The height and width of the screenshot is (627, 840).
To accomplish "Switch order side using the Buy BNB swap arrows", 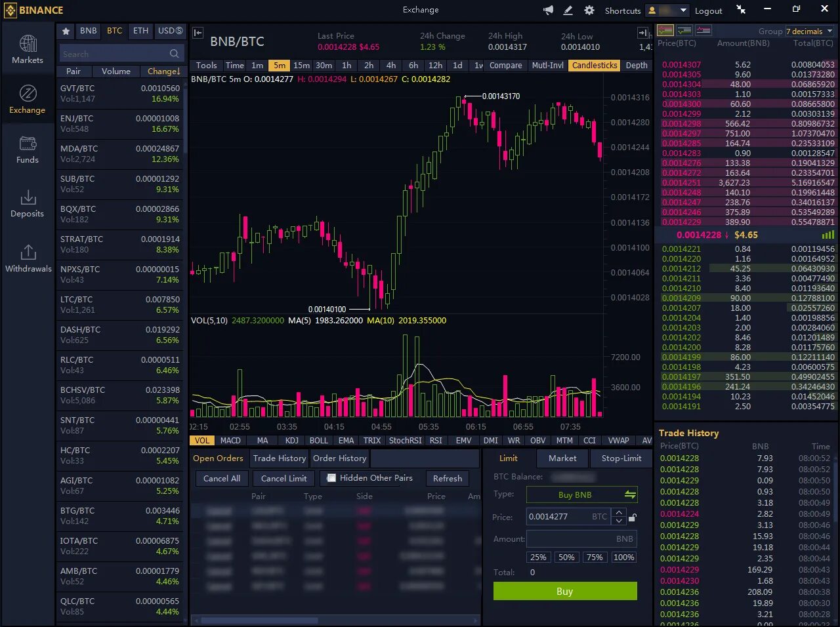I will pos(629,495).
